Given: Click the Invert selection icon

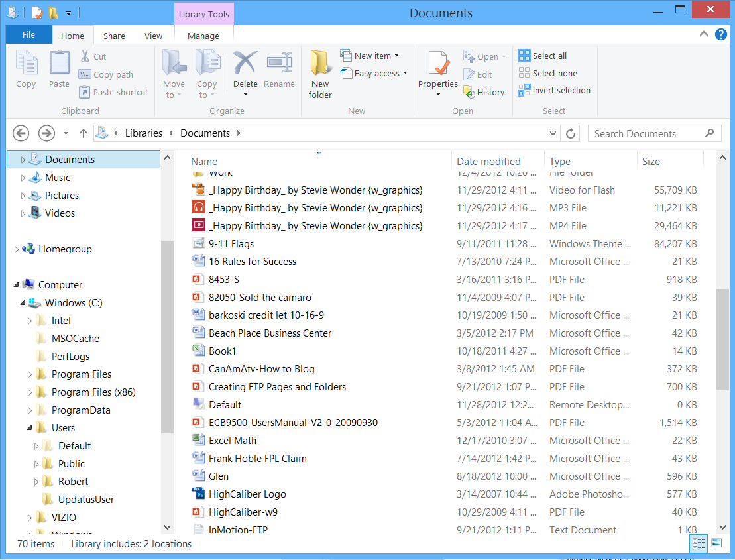Looking at the screenshot, I should (524, 91).
